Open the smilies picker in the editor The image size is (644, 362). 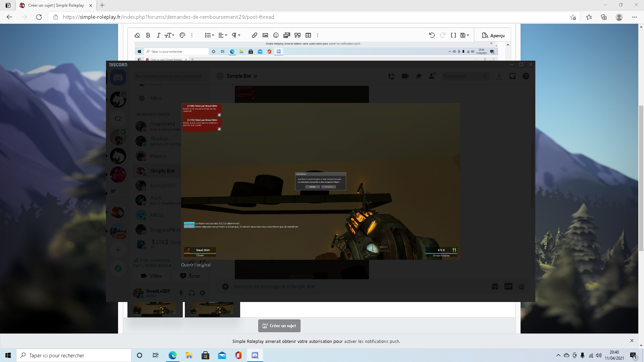276,35
